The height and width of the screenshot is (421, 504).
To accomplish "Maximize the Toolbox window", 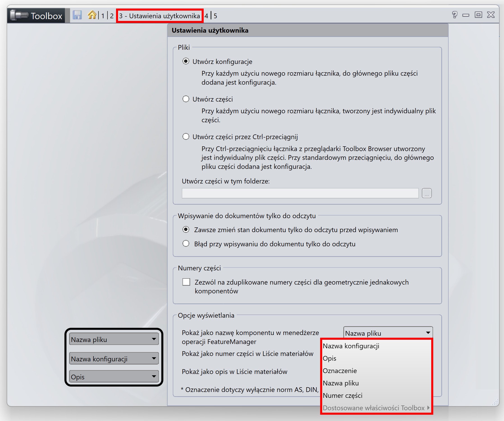I will pos(478,15).
